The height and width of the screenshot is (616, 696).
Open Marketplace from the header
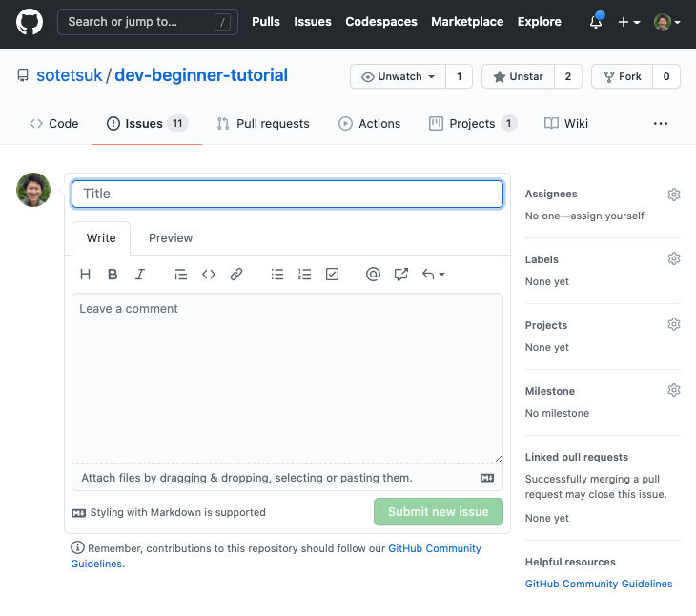pyautogui.click(x=467, y=22)
